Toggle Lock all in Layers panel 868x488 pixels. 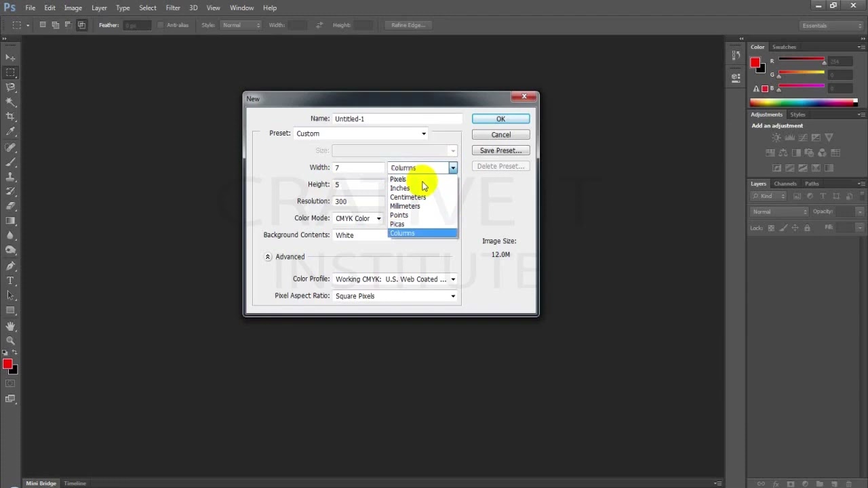(807, 228)
